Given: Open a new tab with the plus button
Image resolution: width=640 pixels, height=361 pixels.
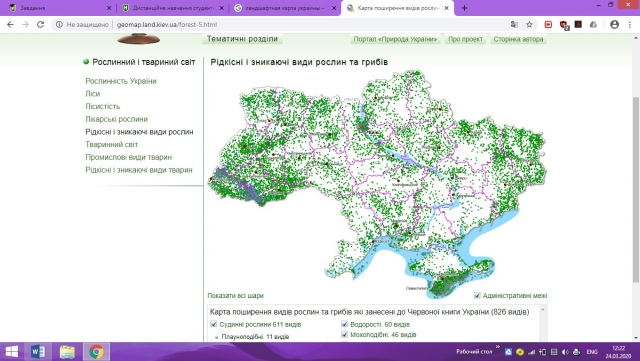Looking at the screenshot, I should pos(464,8).
